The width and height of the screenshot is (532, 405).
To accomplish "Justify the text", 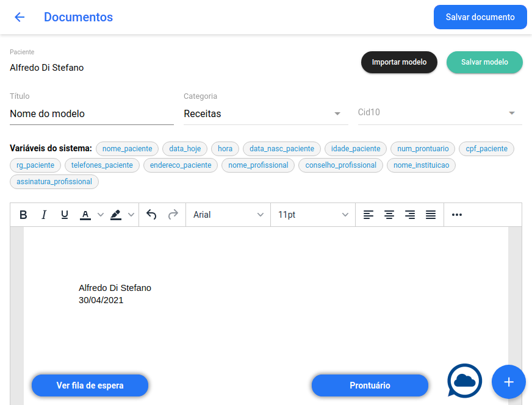I will click(431, 215).
